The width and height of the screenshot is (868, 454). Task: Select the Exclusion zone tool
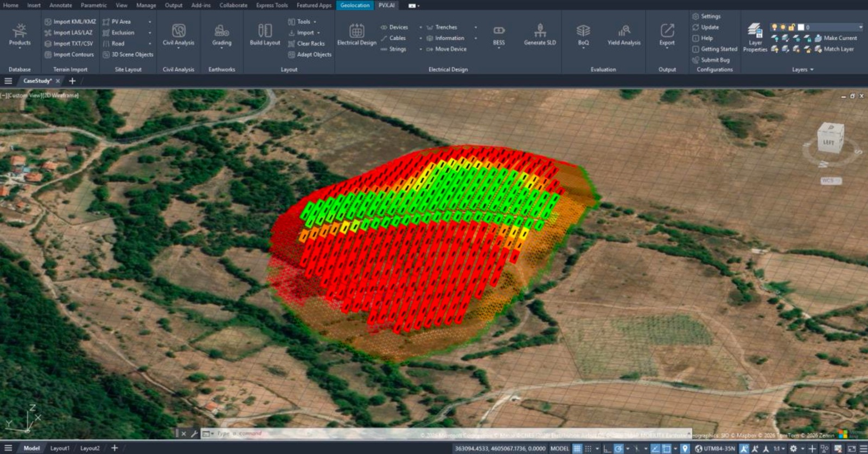pyautogui.click(x=119, y=33)
